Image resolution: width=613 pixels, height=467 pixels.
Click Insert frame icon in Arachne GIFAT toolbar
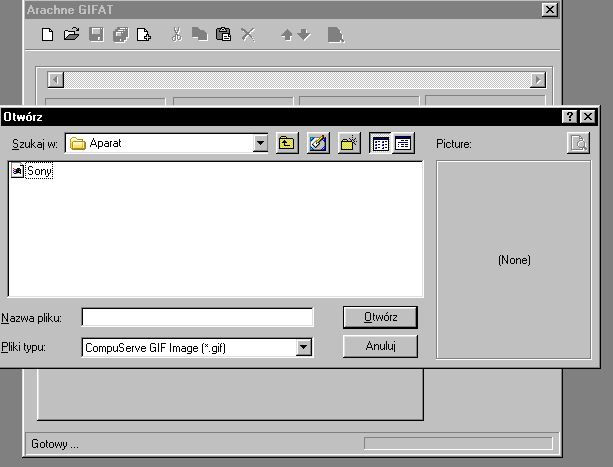click(x=144, y=34)
